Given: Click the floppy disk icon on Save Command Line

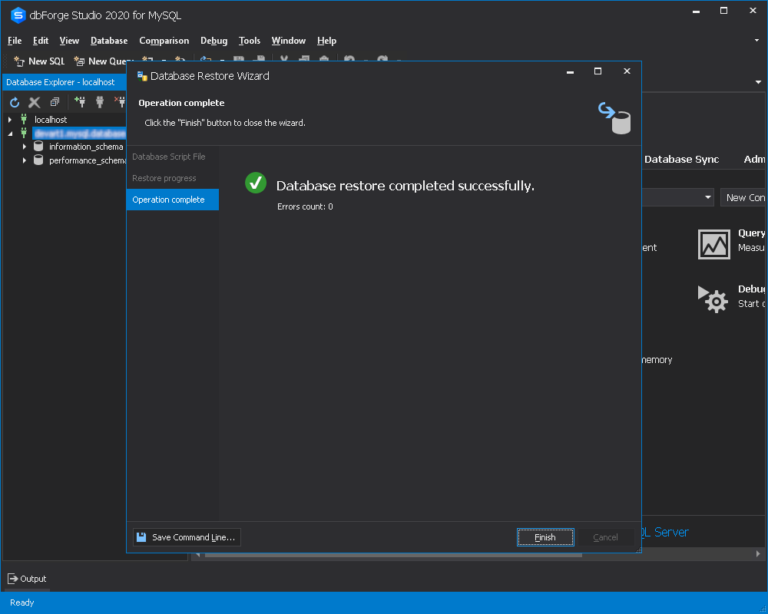Looking at the screenshot, I should (141, 537).
